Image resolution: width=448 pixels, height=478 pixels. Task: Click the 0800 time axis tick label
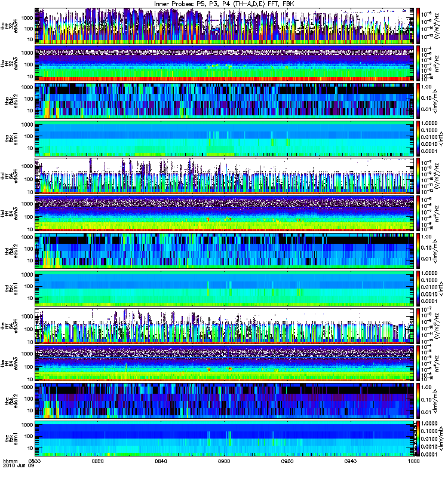35,461
